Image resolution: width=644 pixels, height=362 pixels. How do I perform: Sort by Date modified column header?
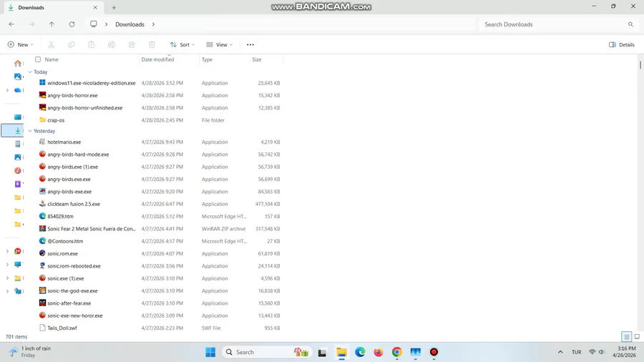157,59
